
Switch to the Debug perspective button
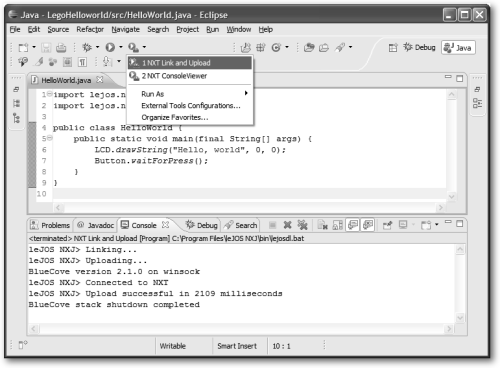(419, 47)
